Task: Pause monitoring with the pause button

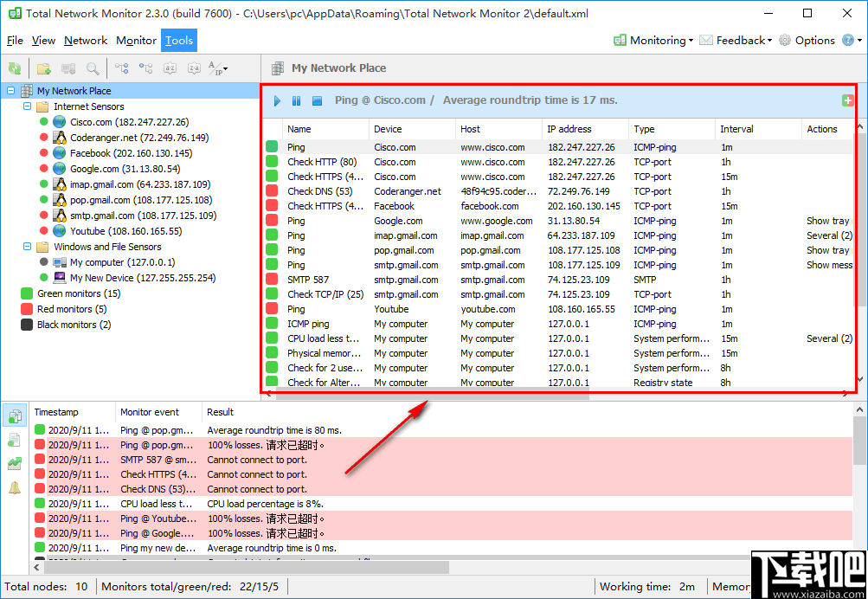Action: coord(297,100)
